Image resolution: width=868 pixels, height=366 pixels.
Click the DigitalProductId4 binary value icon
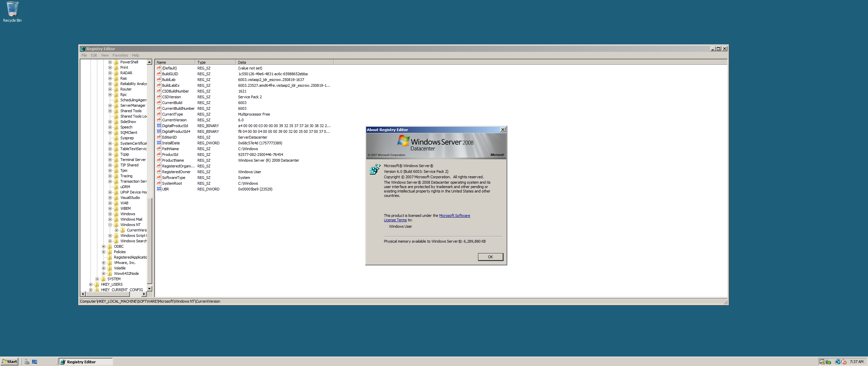159,131
